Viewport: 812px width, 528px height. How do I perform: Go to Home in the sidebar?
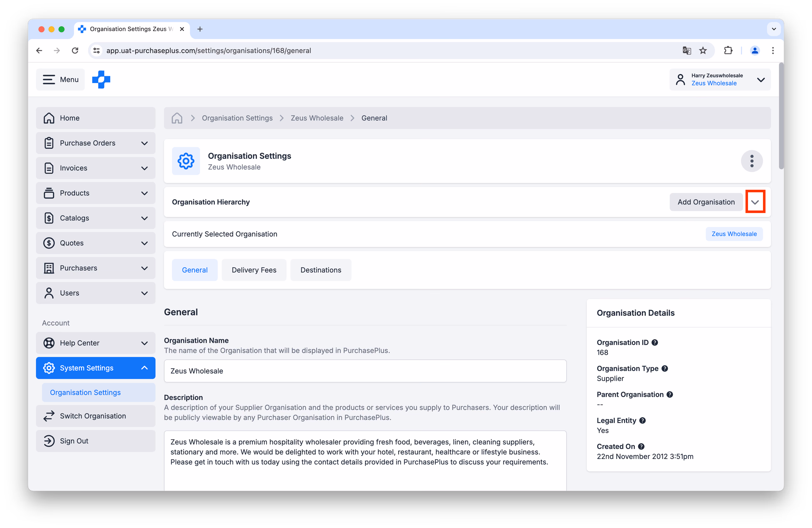coord(96,118)
